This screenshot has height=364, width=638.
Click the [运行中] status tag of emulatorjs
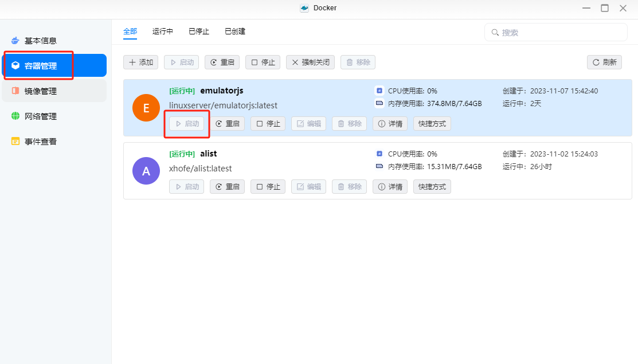pos(182,91)
